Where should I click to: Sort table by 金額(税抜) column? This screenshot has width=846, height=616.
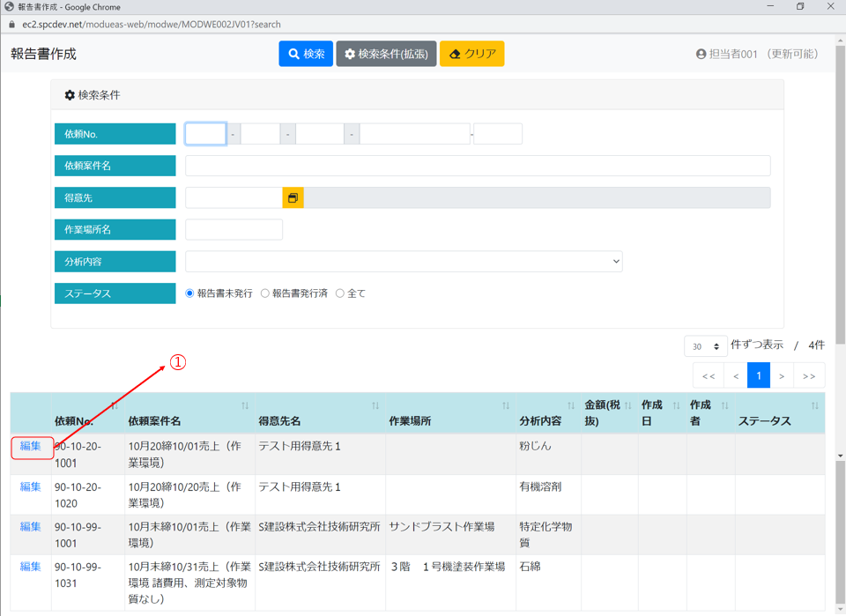point(628,405)
